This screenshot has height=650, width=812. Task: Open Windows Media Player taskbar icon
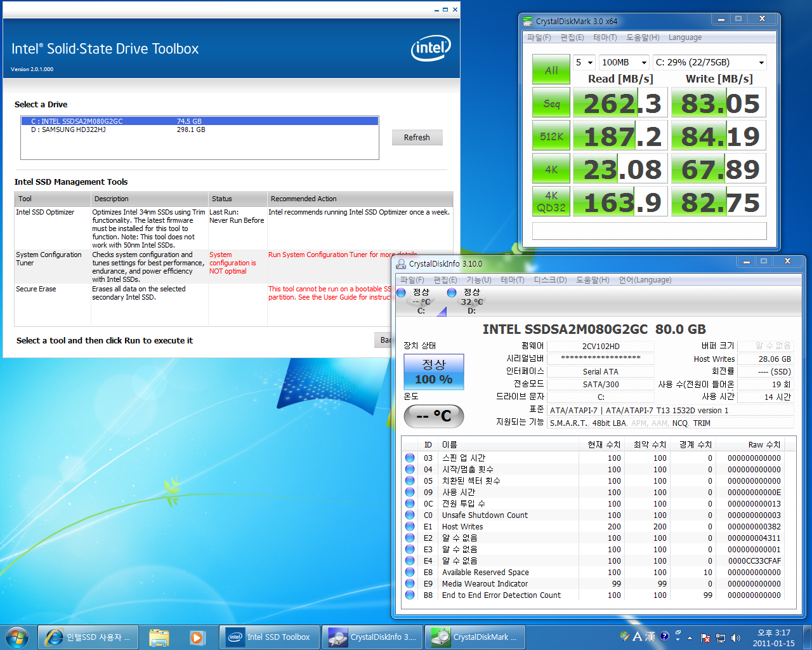coord(196,637)
